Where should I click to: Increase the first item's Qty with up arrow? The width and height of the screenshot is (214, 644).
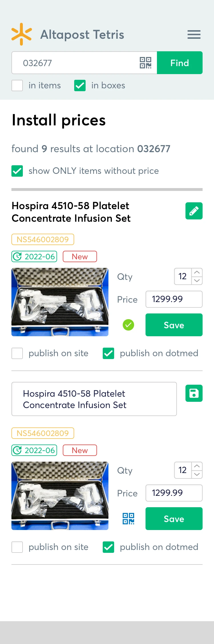pos(197,272)
